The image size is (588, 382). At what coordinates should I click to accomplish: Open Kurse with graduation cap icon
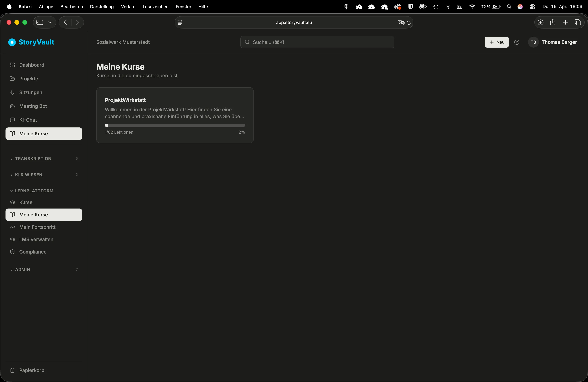coord(44,202)
